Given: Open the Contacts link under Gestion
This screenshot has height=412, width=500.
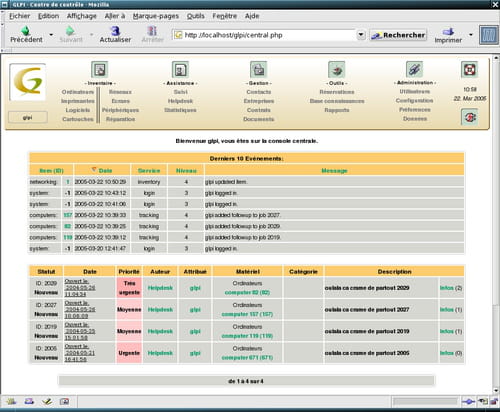Looking at the screenshot, I should [259, 92].
